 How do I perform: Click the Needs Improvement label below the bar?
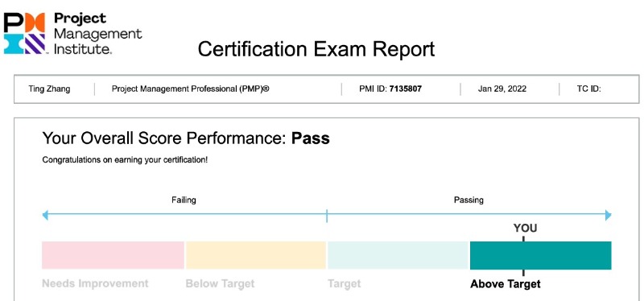tap(95, 284)
